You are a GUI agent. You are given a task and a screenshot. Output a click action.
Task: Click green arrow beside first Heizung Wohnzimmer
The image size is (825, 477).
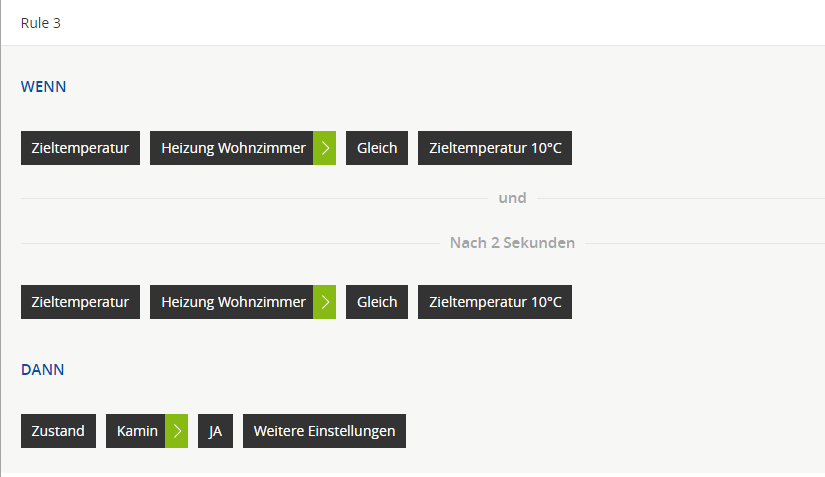325,148
